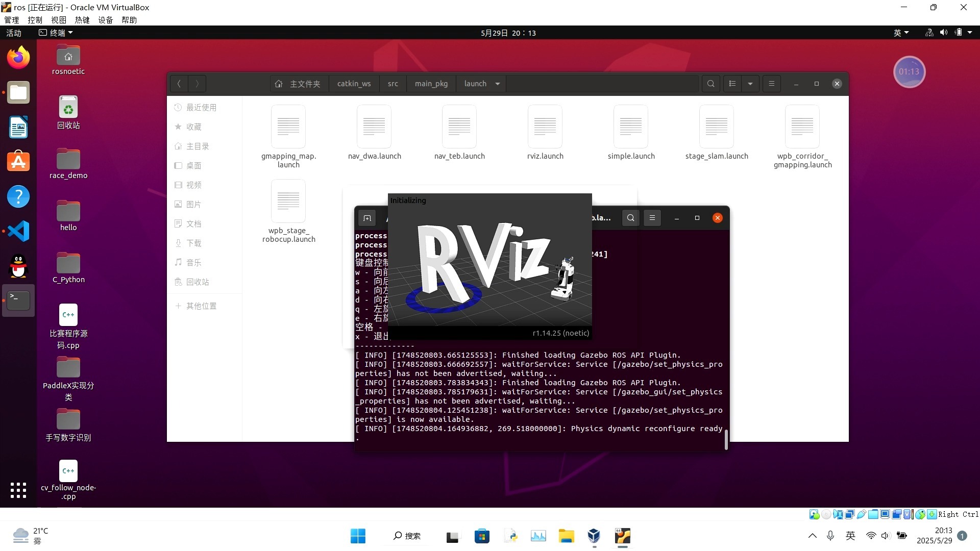Viewport: 980px width, 551px height.
Task: Open the rosnoetic home folder on desktop
Action: tap(68, 60)
